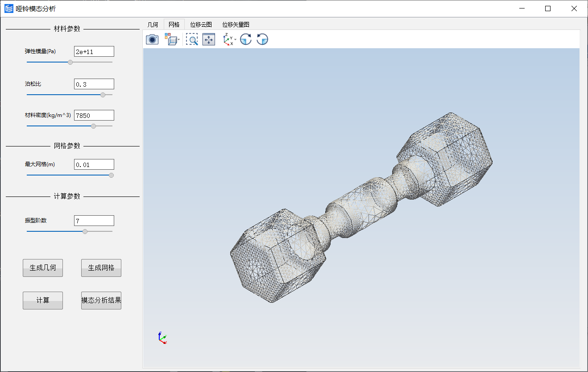Click the 生成网格 button
The width and height of the screenshot is (588, 372).
tap(101, 268)
